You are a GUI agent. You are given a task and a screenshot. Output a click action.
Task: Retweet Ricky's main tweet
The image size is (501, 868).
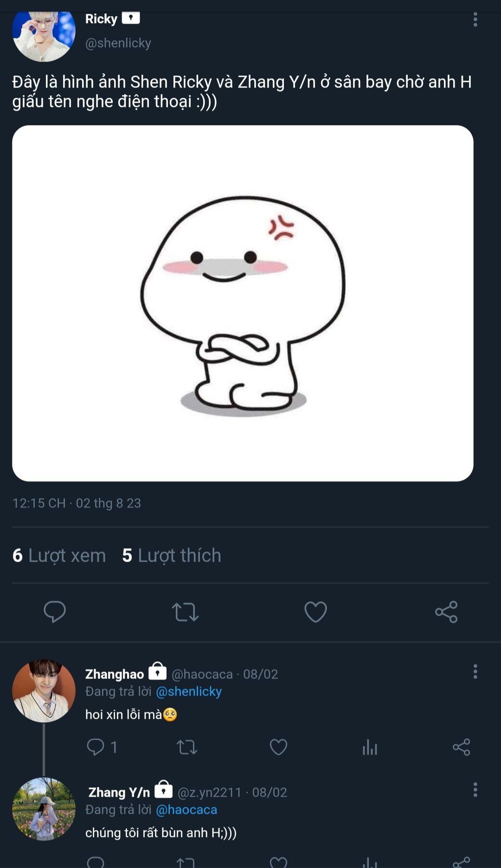click(185, 612)
